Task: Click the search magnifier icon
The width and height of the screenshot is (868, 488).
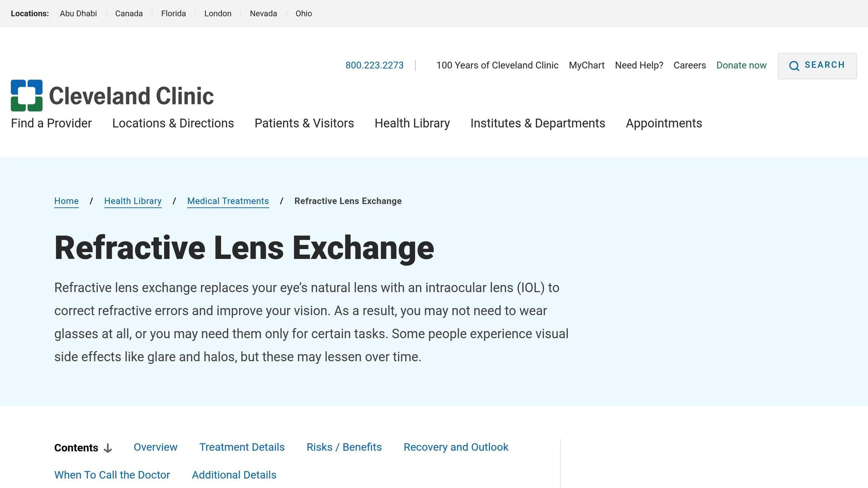Action: click(794, 66)
